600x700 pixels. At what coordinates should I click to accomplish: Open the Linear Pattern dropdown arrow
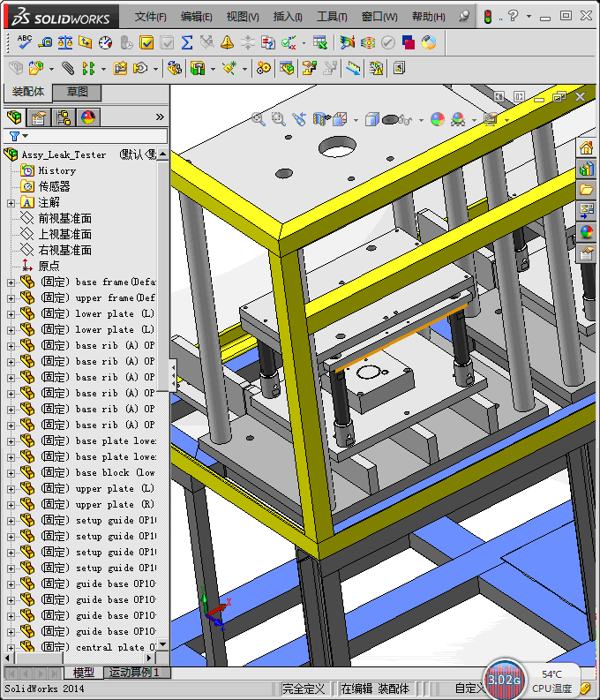[103, 69]
